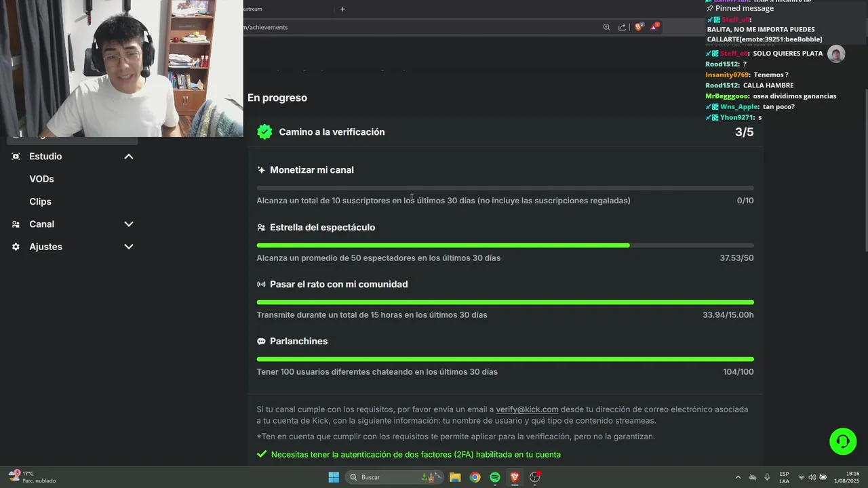Open the OBS Studio taskbar icon
The height and width of the screenshot is (488, 868).
(535, 477)
